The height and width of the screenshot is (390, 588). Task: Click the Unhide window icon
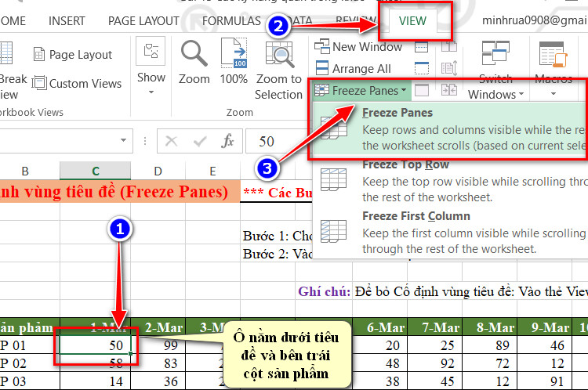[x=422, y=90]
